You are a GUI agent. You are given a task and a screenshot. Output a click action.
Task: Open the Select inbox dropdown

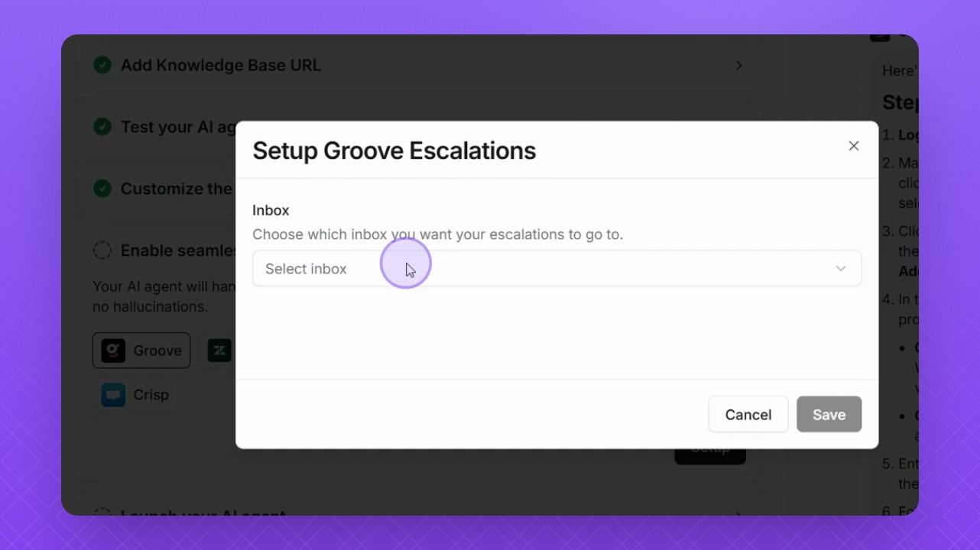tap(557, 269)
